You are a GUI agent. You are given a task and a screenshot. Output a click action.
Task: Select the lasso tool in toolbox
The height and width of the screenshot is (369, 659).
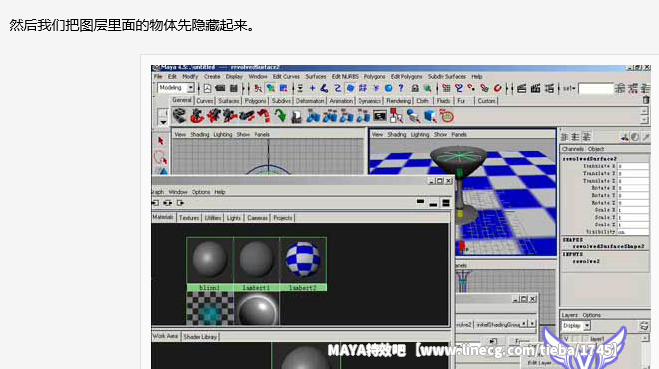tap(160, 157)
